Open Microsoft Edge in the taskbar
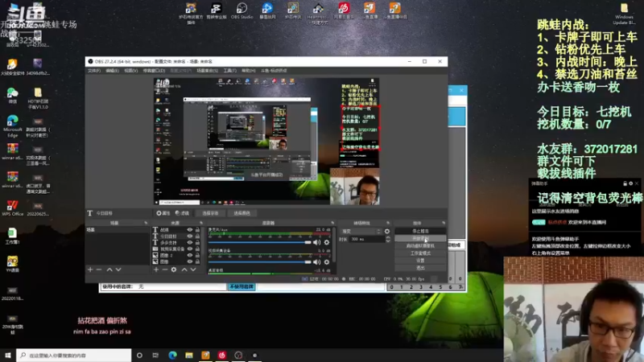This screenshot has height=362, width=644. (x=172, y=355)
